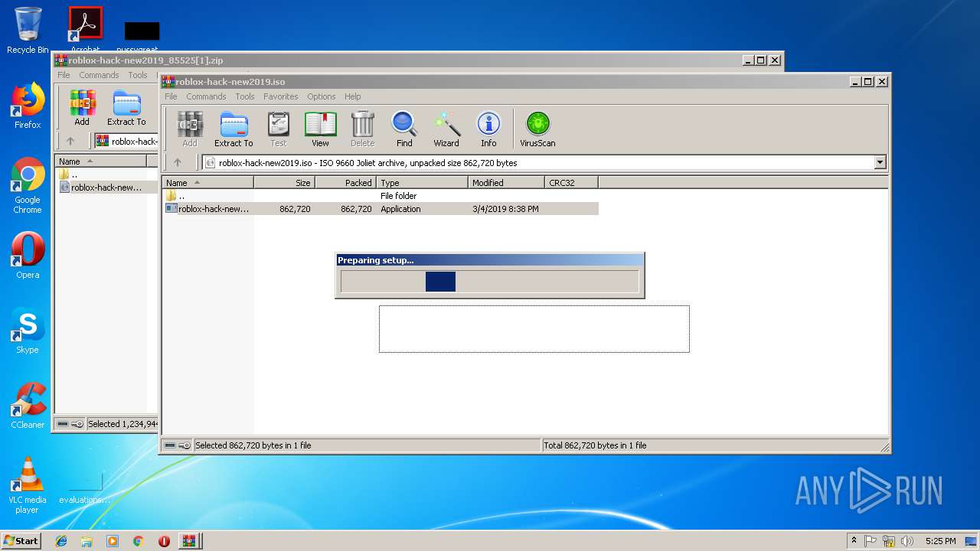
Task: Open CCleaner desktop shortcut
Action: coord(28,406)
